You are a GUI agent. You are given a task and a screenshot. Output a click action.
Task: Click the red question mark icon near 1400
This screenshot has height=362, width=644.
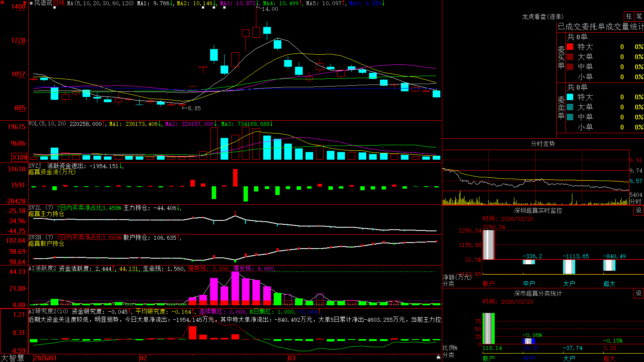[25, 3]
